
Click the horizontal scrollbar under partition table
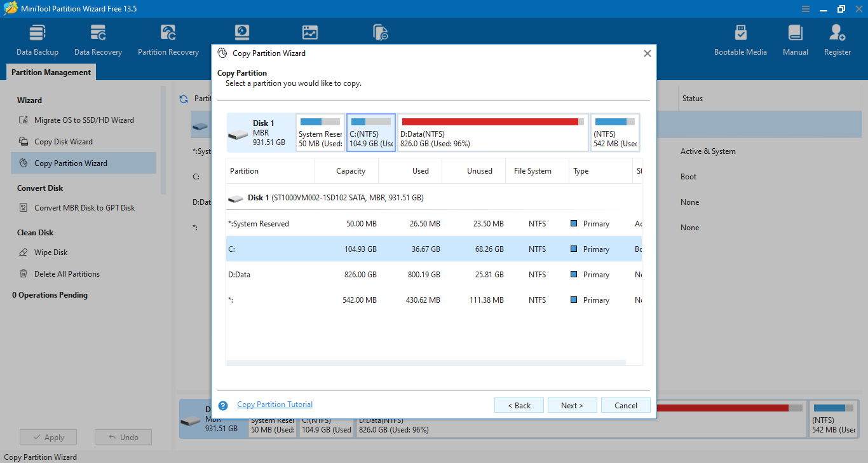[x=426, y=363]
